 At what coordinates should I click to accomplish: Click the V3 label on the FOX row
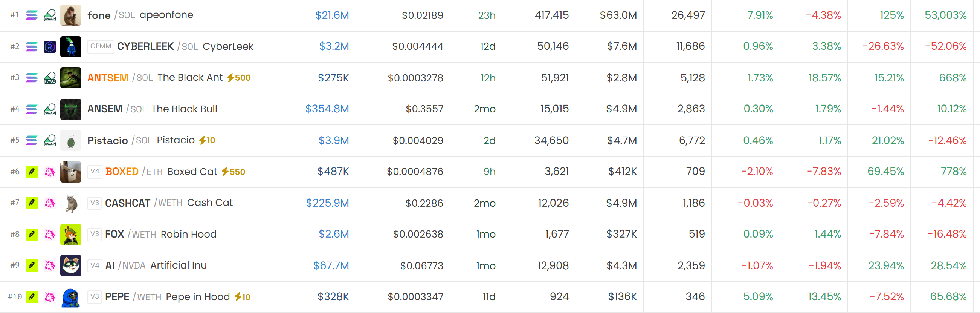95,234
